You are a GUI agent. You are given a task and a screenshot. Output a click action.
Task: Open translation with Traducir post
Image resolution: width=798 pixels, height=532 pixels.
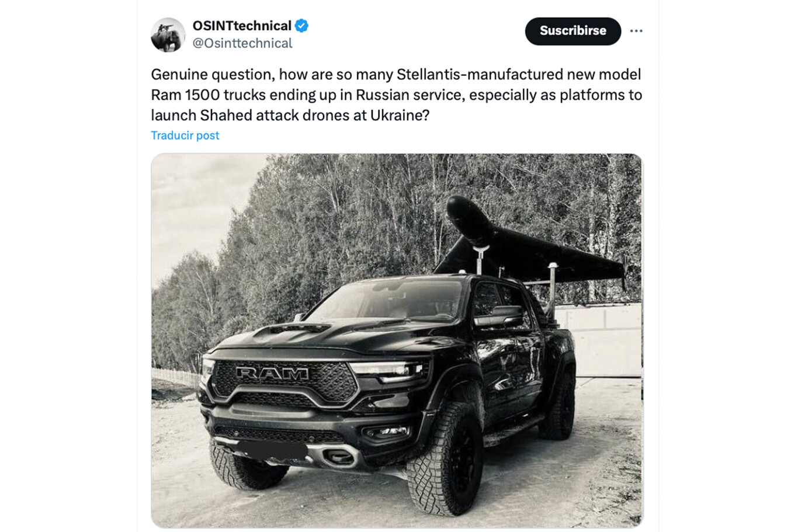pyautogui.click(x=185, y=135)
